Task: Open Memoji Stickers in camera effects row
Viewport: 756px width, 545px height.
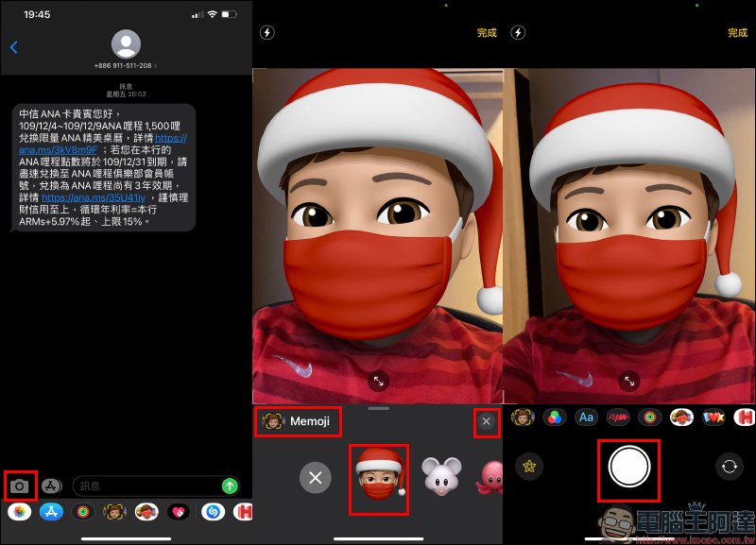Action: point(681,417)
